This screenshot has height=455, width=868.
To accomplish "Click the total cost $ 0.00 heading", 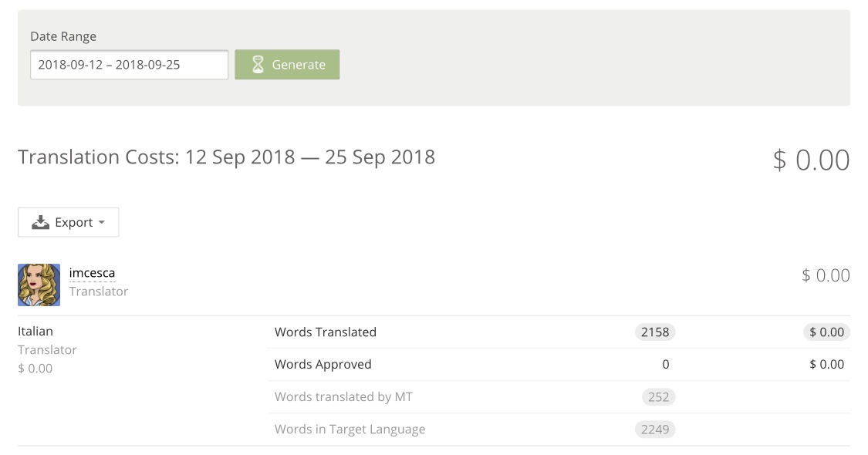I will 811,160.
